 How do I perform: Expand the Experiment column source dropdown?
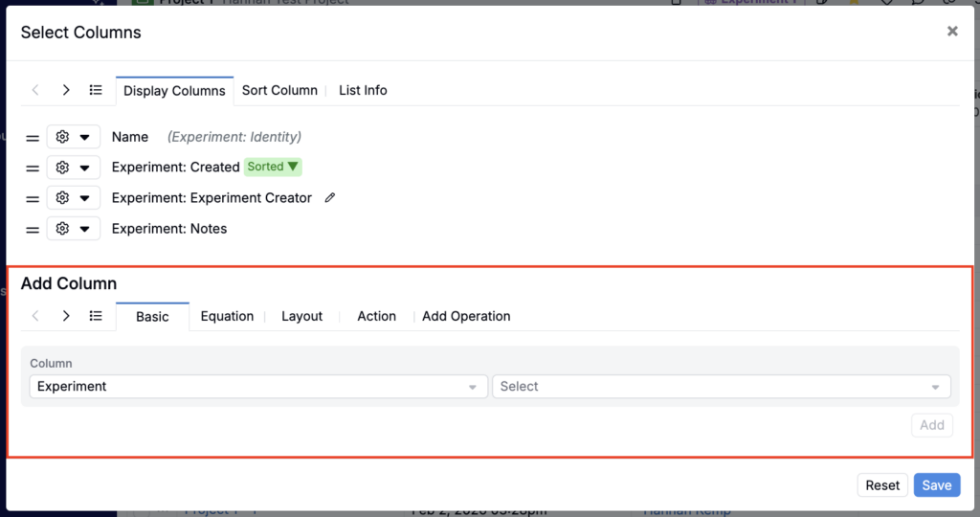256,387
